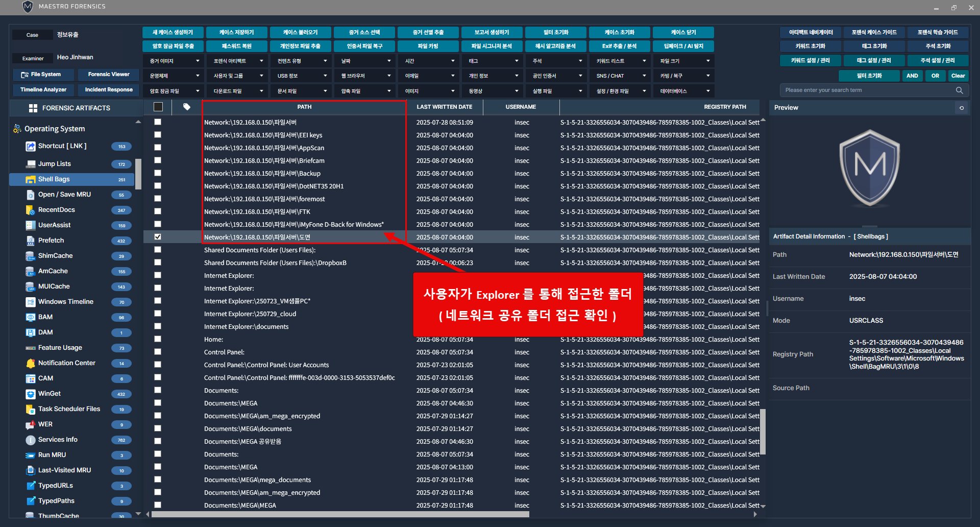Uncheck the checked 도면 folder row
This screenshot has height=527, width=980.
(x=158, y=237)
